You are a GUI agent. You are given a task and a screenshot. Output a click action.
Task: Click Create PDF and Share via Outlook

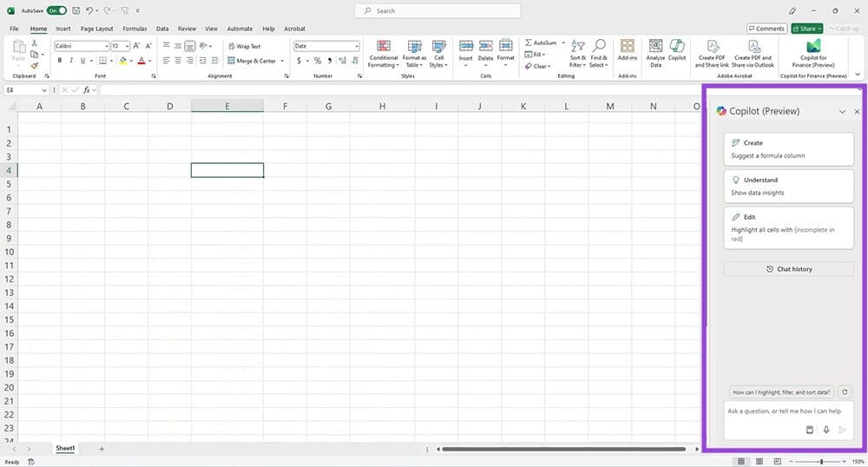tap(753, 53)
